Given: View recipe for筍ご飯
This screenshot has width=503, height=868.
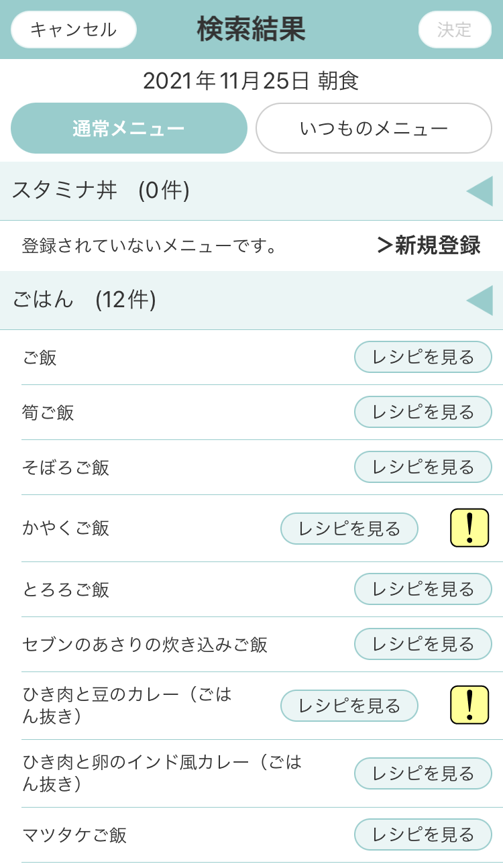Looking at the screenshot, I should pos(423,412).
